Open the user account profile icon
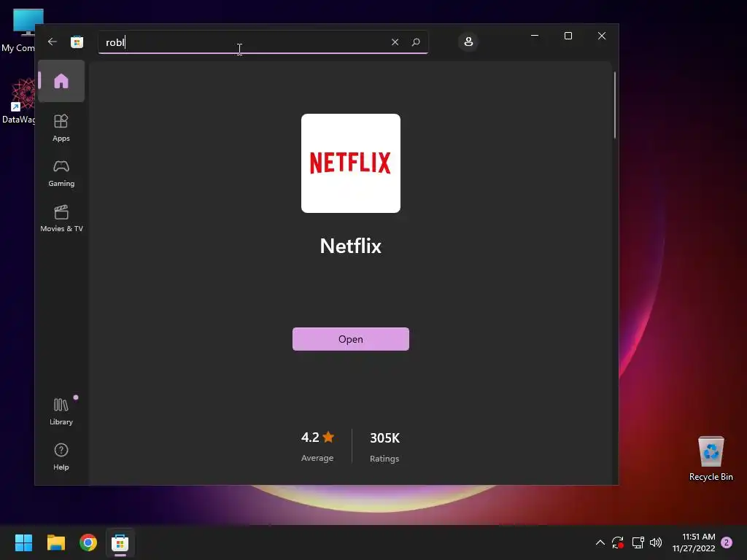Image resolution: width=747 pixels, height=560 pixels. click(x=468, y=42)
